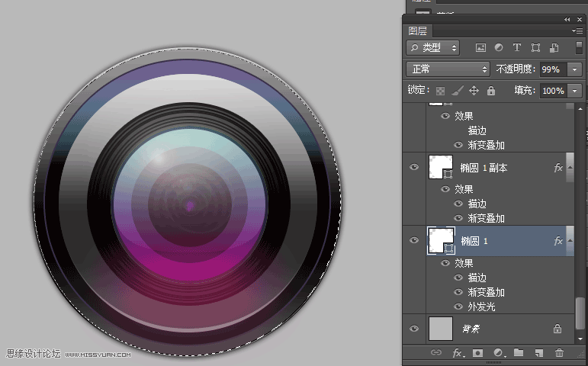Switch to the 图层 panel tab
The height and width of the screenshot is (366, 588).
(x=417, y=30)
